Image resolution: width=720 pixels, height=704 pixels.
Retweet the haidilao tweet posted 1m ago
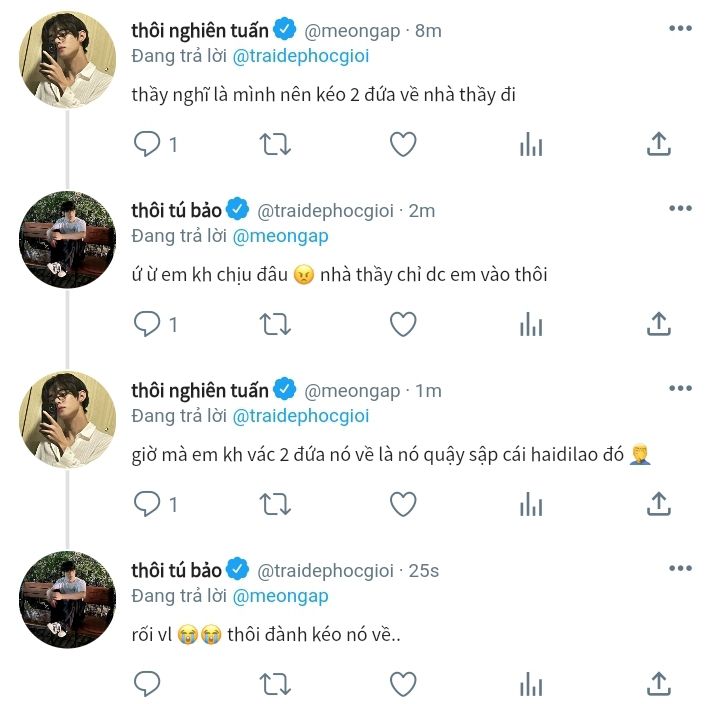275,504
